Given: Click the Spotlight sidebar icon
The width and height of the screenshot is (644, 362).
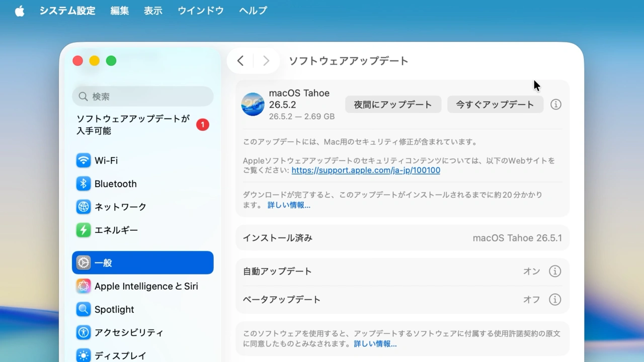Looking at the screenshot, I should tap(84, 309).
